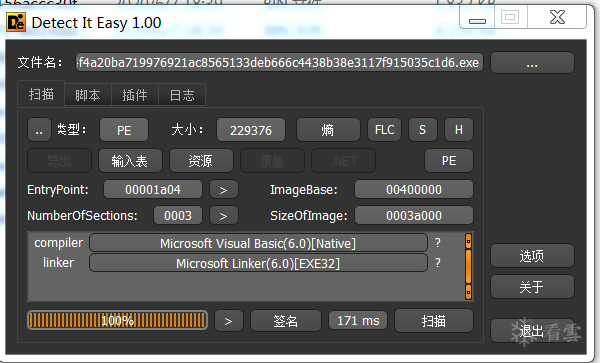Click SizeOfImage value 0003a000
This screenshot has width=600, height=363.
tap(414, 216)
